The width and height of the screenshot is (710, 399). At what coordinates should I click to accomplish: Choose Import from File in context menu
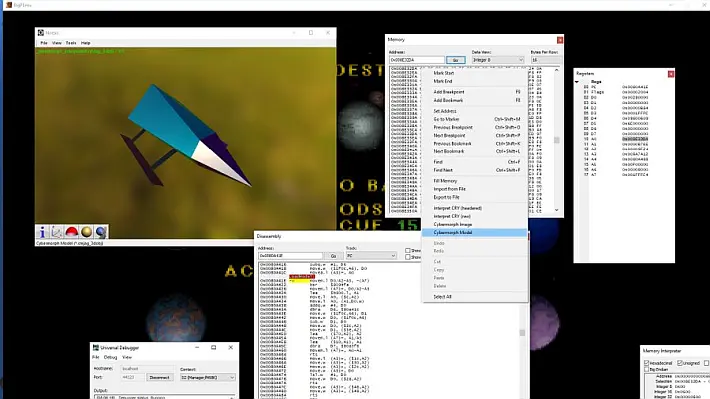pos(474,189)
